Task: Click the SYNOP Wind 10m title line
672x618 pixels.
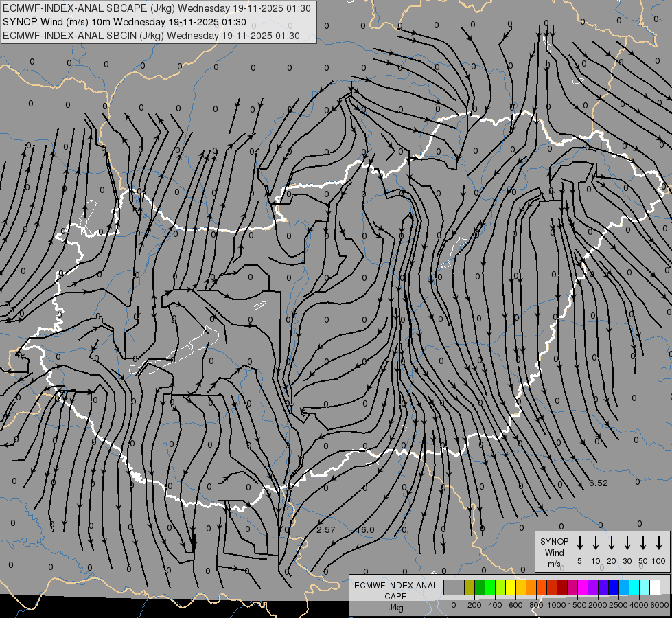Action: pyautogui.click(x=124, y=22)
